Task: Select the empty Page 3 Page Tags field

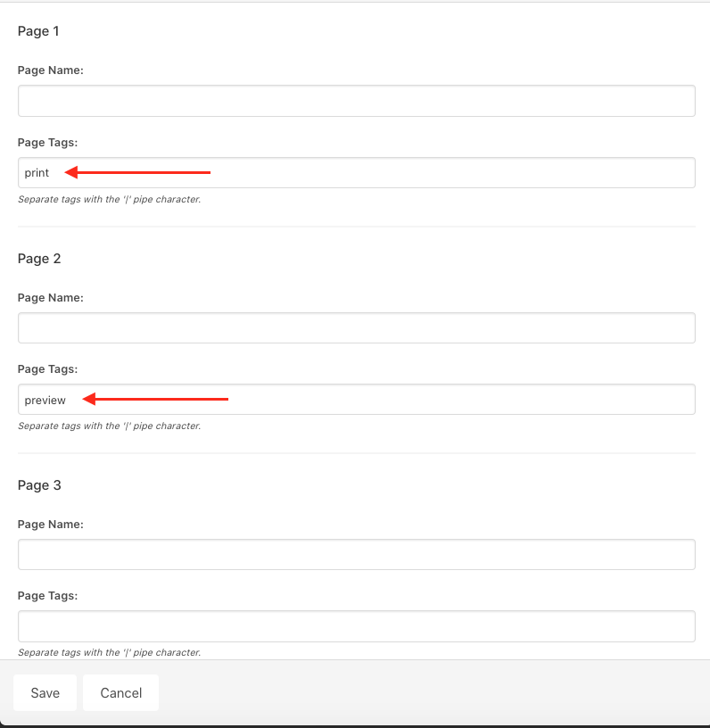Action: click(x=356, y=626)
